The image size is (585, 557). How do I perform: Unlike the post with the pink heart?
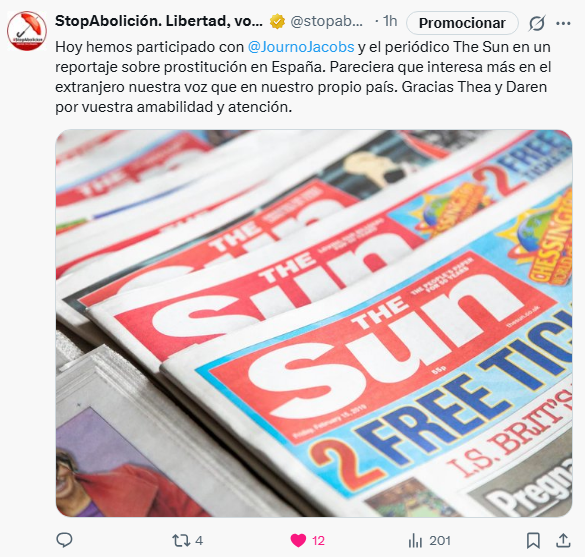[x=298, y=541]
